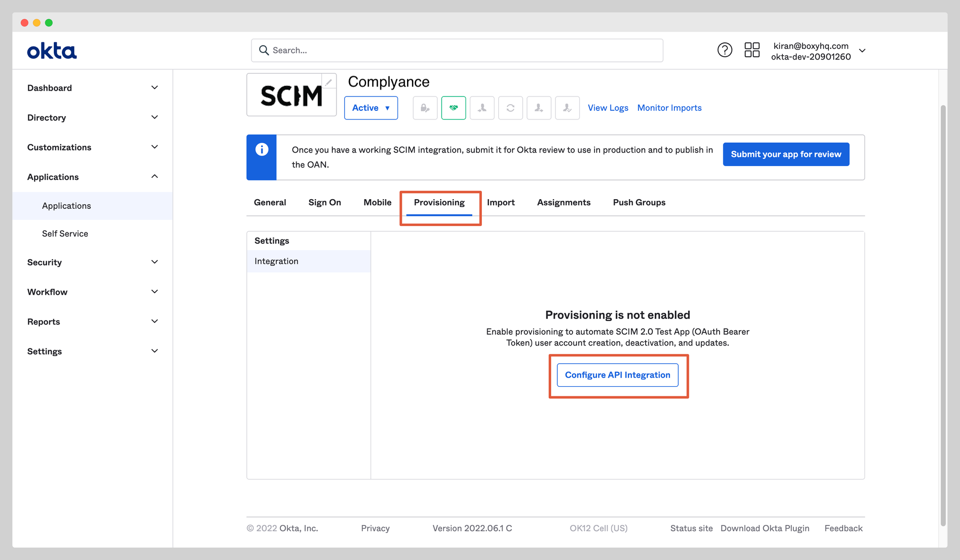The height and width of the screenshot is (560, 960).
Task: Switch to the Sign On tab
Action: 324,203
